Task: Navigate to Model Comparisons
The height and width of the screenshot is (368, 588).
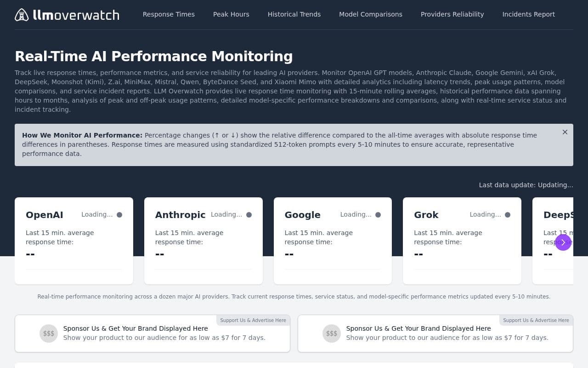Action: click(x=371, y=14)
